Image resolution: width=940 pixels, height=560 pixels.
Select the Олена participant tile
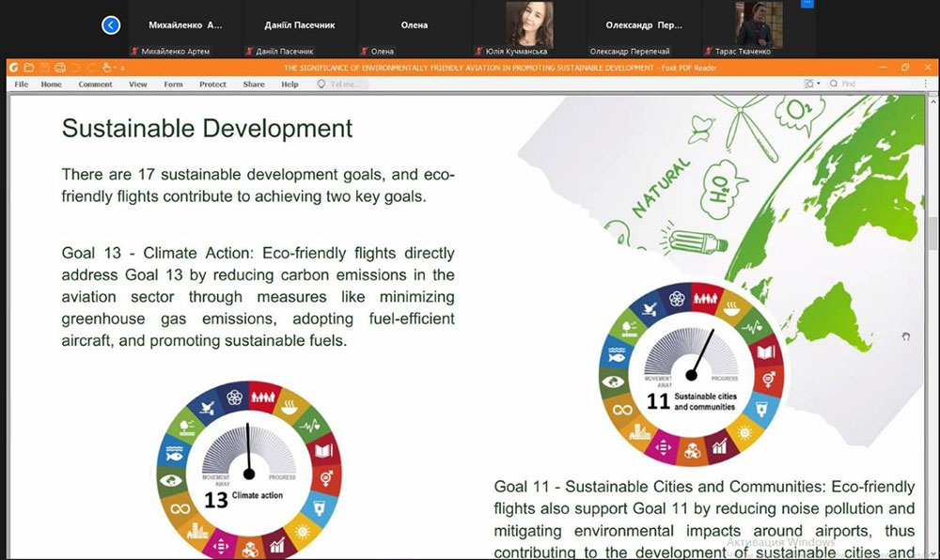pos(415,28)
